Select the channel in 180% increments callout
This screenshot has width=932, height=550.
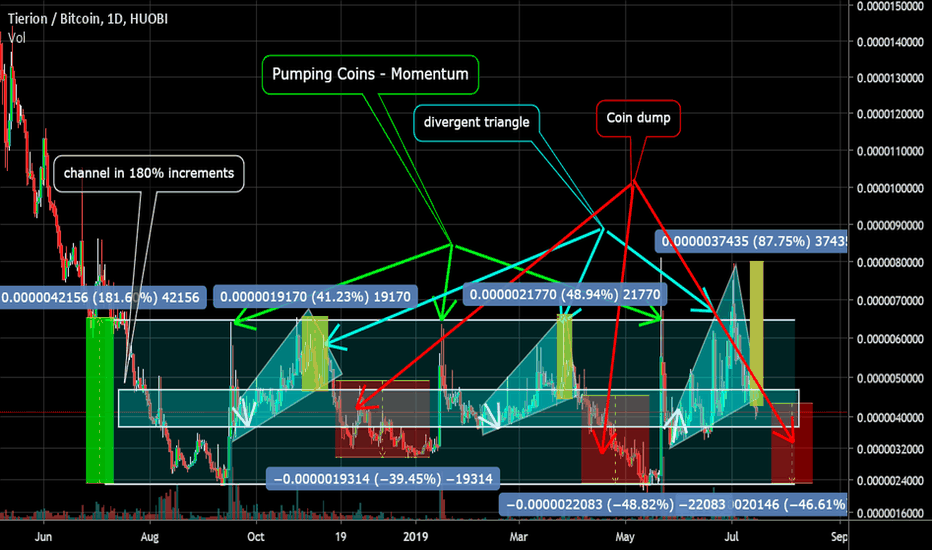click(149, 174)
